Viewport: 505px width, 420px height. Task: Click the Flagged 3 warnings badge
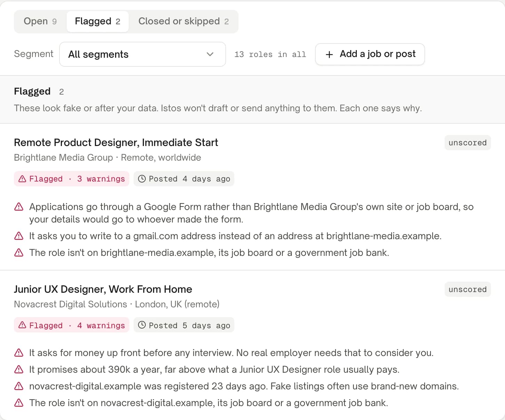click(72, 179)
